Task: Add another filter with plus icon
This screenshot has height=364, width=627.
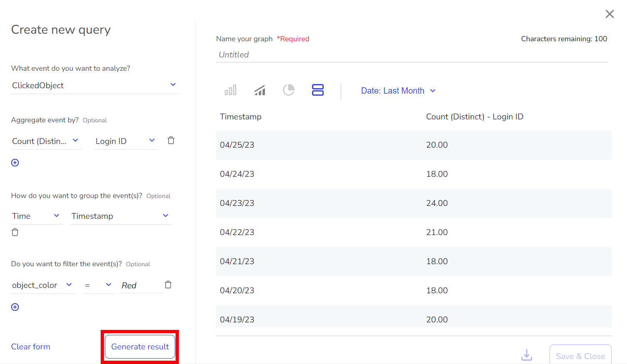Action: tap(15, 307)
